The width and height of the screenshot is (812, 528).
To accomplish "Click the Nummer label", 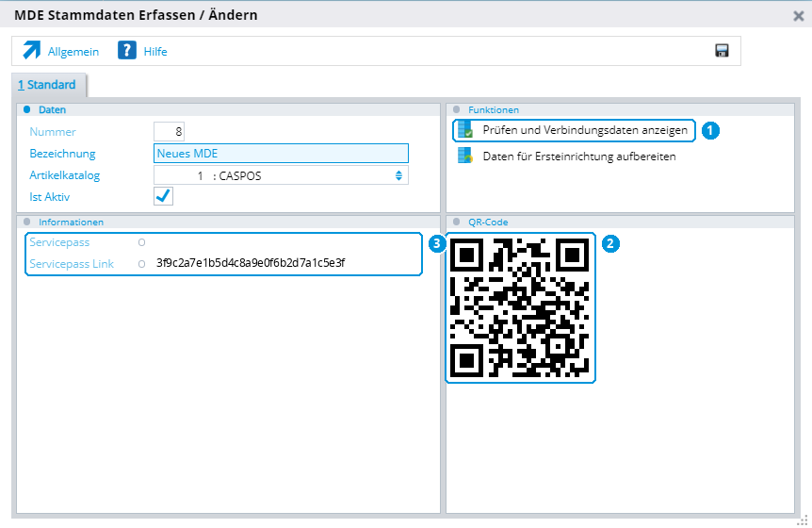I will 53,132.
